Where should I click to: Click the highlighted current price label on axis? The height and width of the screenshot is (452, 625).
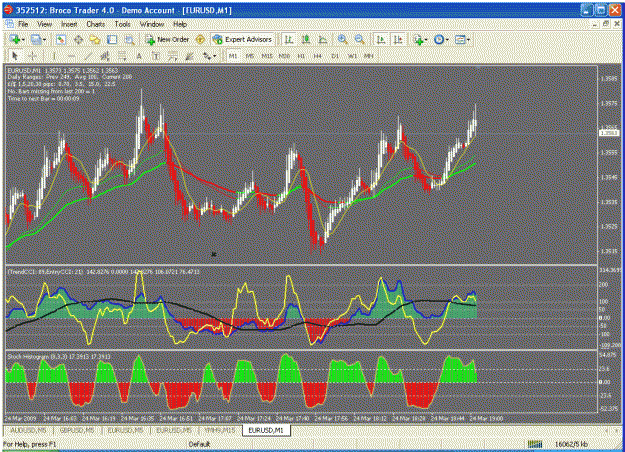[609, 133]
